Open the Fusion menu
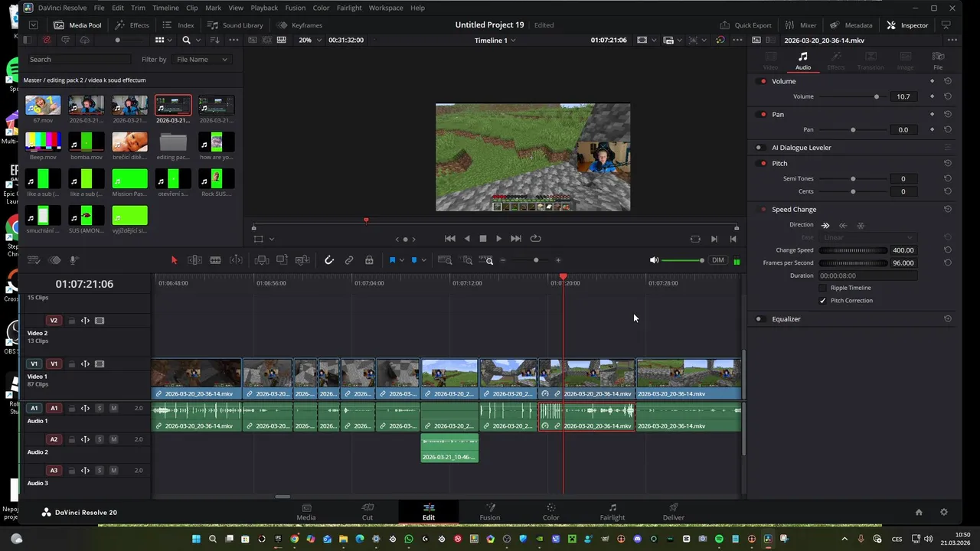Viewport: 980px width, 551px height. (x=296, y=8)
